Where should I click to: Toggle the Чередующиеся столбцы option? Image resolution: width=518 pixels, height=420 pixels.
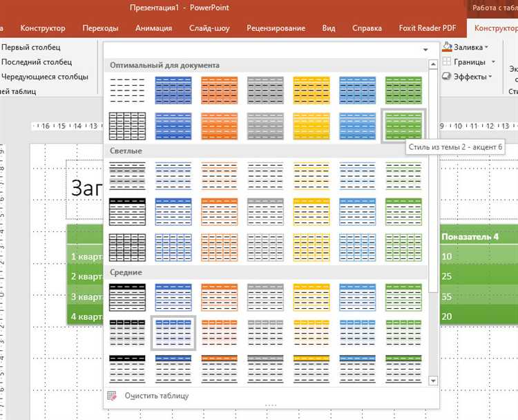coord(45,77)
